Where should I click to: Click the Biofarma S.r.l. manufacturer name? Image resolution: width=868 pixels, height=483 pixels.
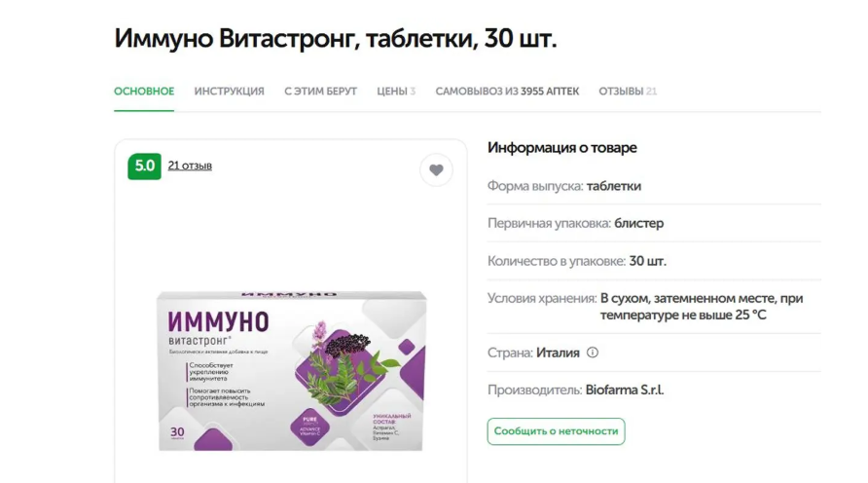point(625,390)
